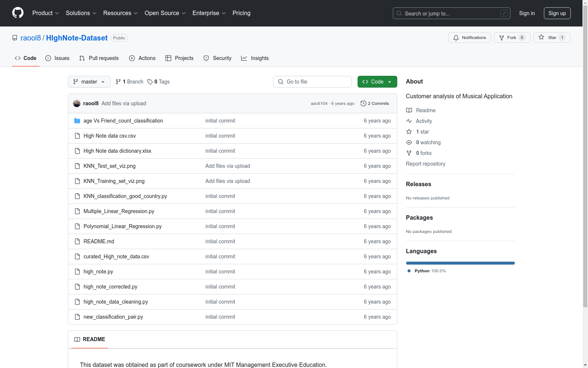Click raool8 avatar in commit bar
Screen dimensions: 588x368
tap(77, 103)
